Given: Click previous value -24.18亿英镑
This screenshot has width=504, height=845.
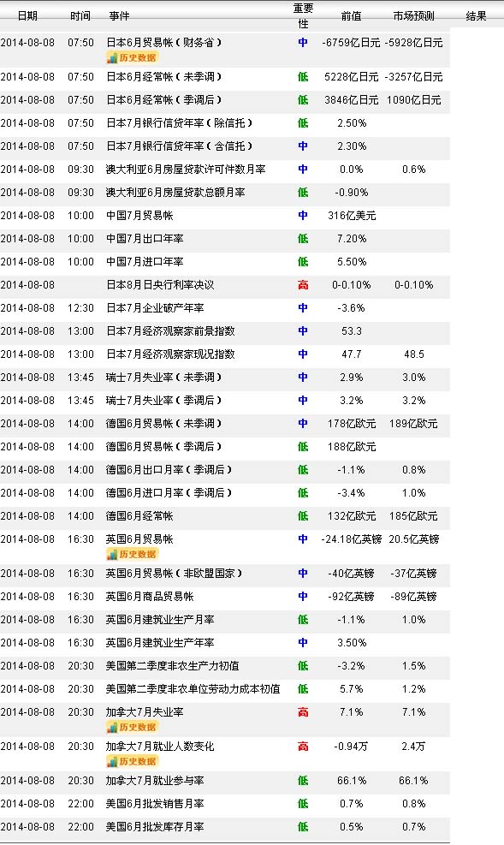Looking at the screenshot, I should pyautogui.click(x=351, y=540).
